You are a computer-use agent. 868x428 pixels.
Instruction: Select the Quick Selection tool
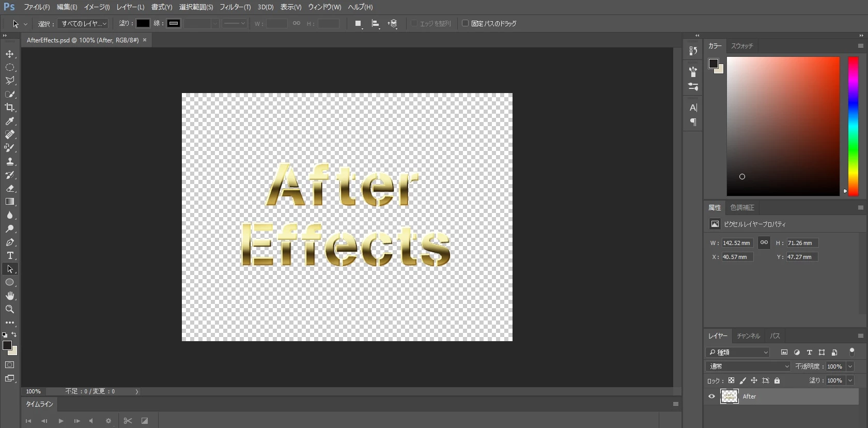pyautogui.click(x=10, y=94)
